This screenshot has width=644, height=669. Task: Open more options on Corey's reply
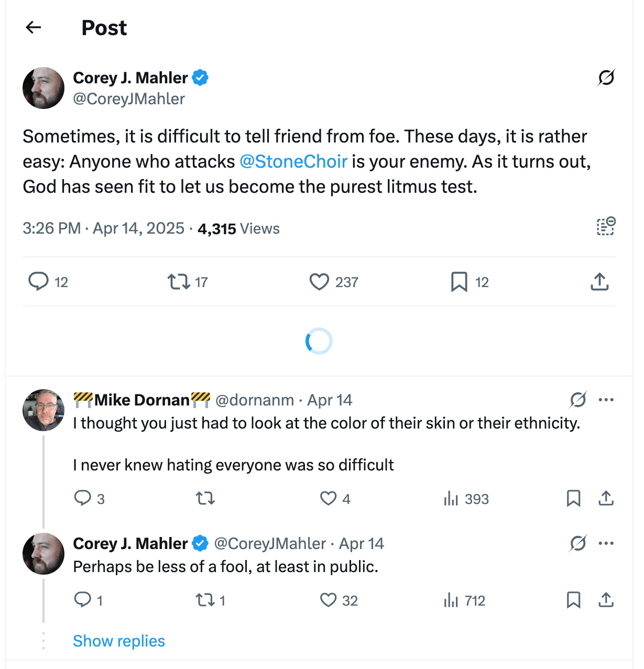pos(606,543)
